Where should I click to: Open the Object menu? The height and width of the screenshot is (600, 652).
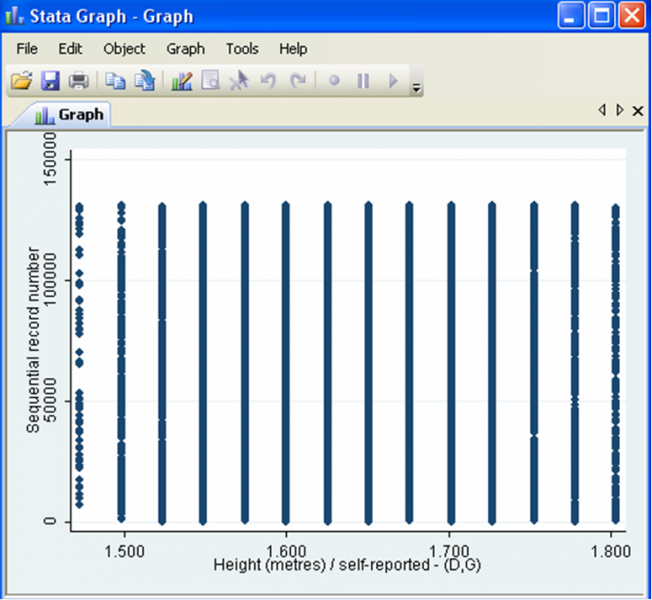click(124, 48)
